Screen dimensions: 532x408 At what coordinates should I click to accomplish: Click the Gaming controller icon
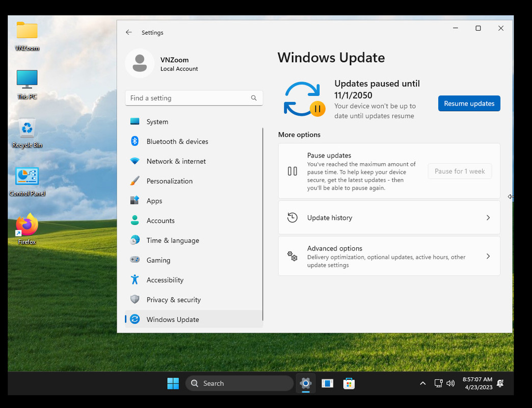(x=135, y=260)
